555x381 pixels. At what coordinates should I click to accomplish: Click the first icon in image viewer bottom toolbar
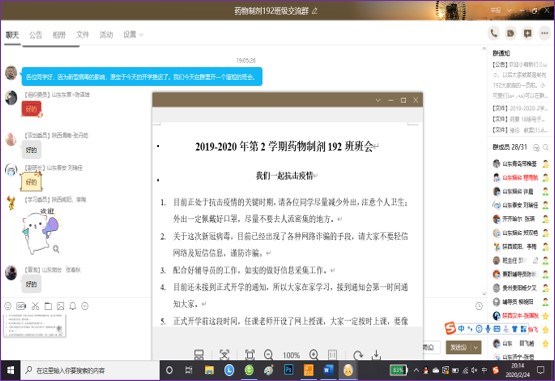pyautogui.click(x=199, y=354)
